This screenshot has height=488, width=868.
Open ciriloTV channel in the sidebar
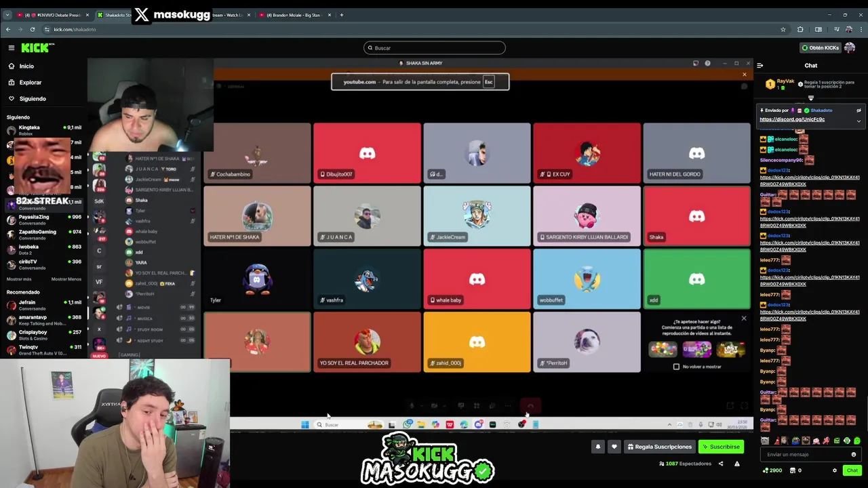click(x=44, y=264)
